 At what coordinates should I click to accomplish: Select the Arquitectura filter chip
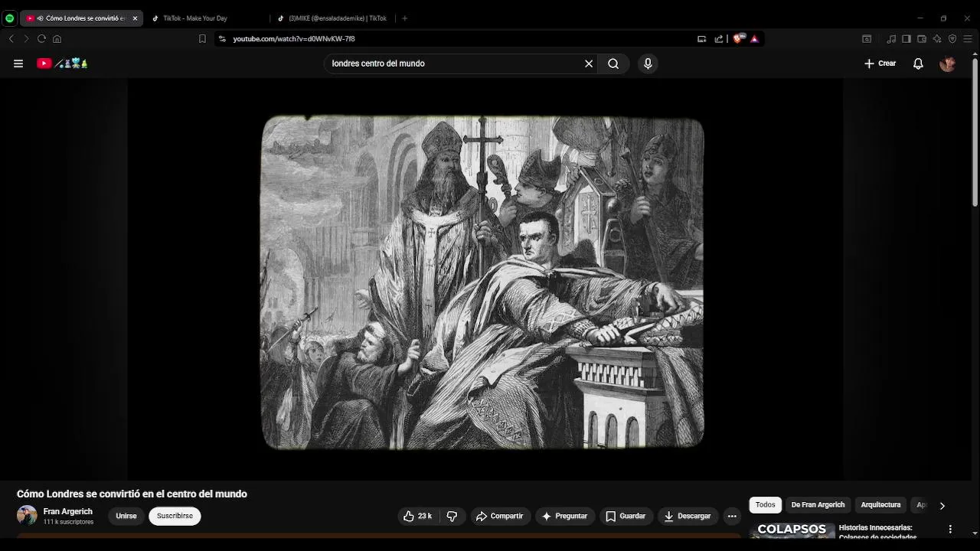pos(880,505)
